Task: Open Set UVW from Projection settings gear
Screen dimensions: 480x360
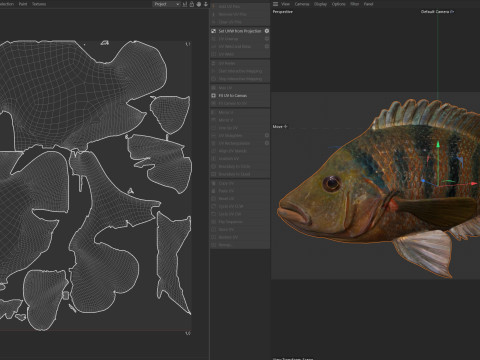Action: tap(267, 31)
